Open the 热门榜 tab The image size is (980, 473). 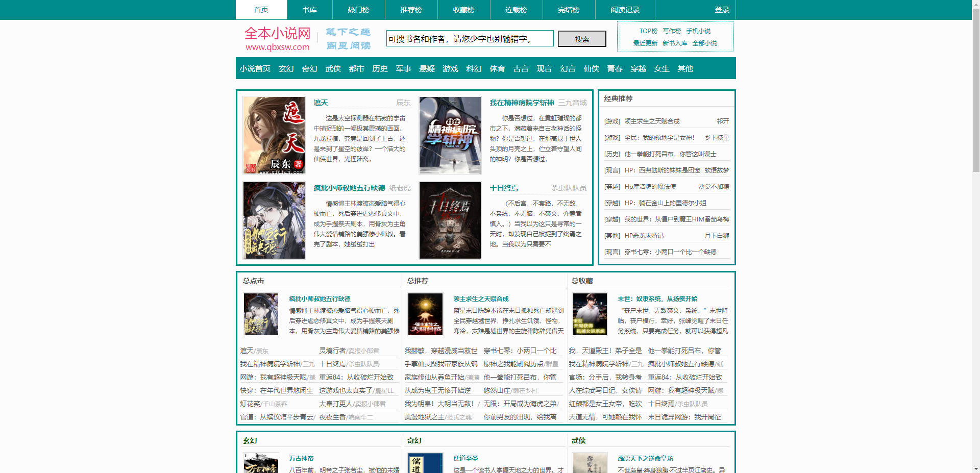358,10
